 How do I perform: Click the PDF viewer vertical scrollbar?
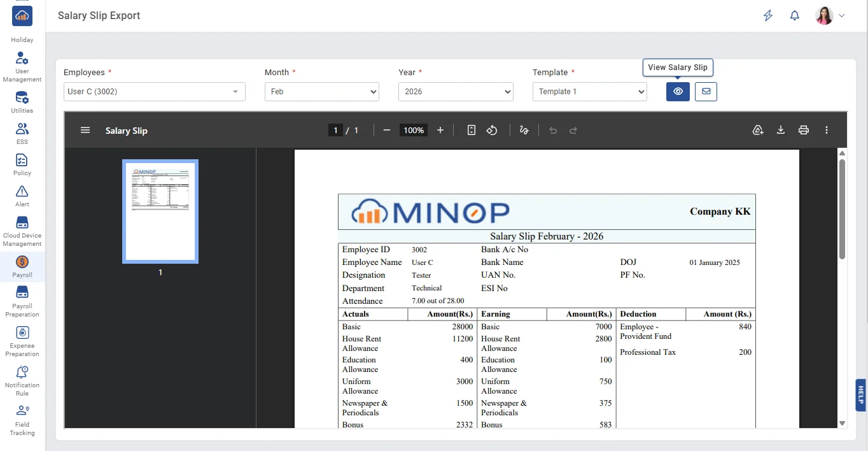point(842,210)
